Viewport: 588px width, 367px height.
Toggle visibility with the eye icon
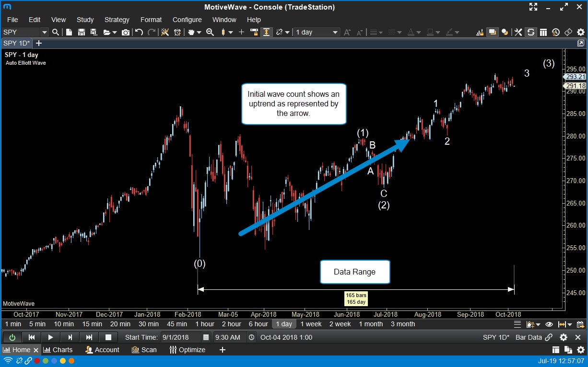tap(549, 324)
